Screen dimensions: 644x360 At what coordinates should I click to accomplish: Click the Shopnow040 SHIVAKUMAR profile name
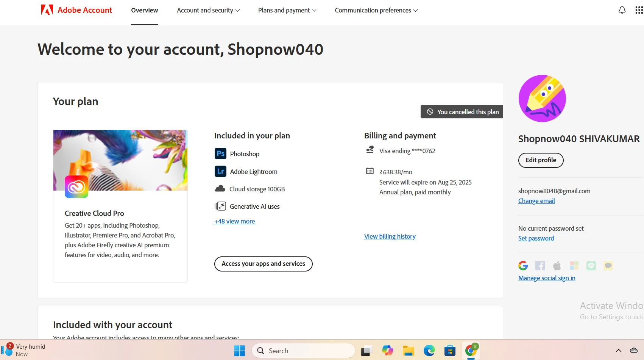click(579, 139)
